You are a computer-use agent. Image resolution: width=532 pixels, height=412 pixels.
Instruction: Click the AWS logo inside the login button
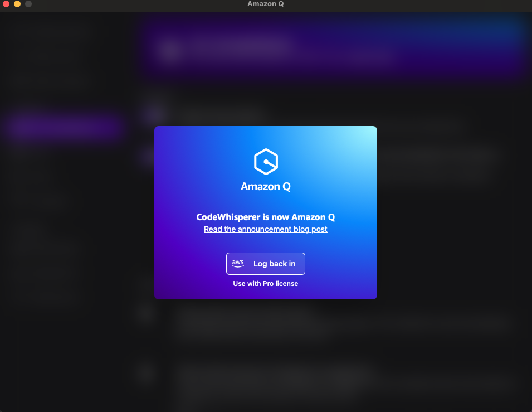238,264
